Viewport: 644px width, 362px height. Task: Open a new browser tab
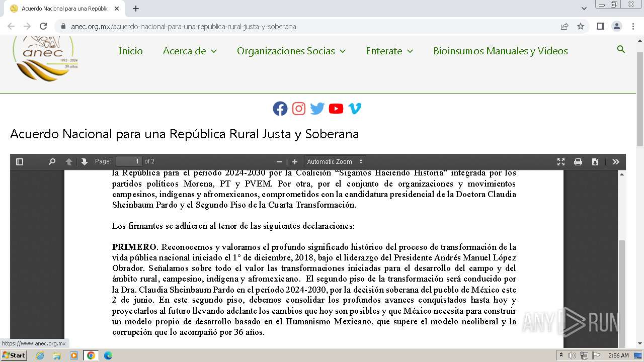tap(136, 9)
